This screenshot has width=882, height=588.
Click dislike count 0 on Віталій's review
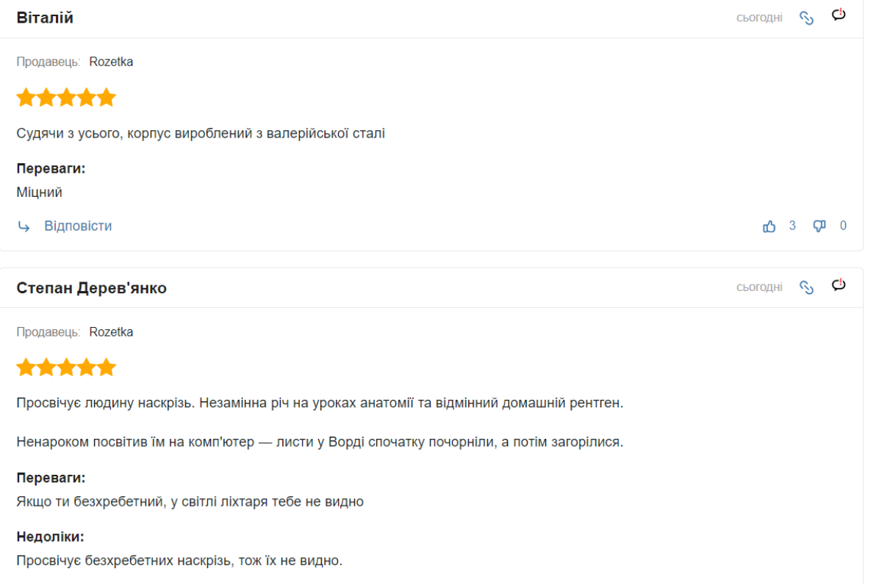pyautogui.click(x=843, y=226)
